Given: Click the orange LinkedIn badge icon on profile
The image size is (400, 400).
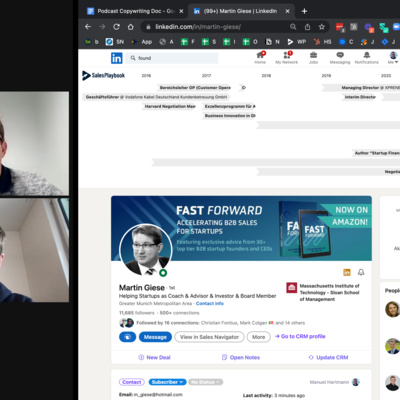Looking at the screenshot, I should pyautogui.click(x=347, y=272).
